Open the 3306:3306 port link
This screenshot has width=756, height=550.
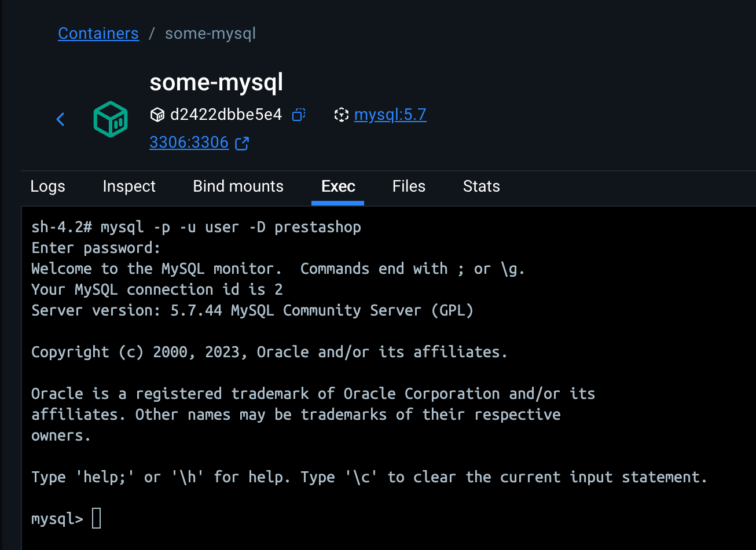[189, 142]
